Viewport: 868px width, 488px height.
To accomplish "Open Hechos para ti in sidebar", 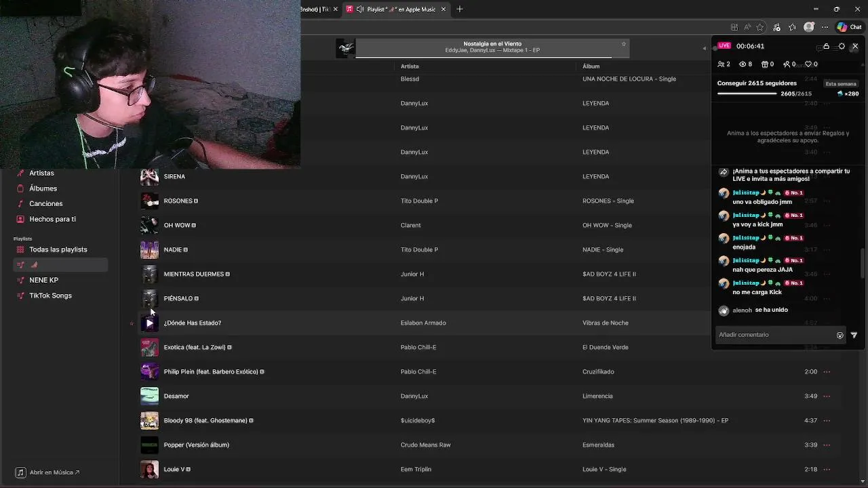I will click(x=52, y=219).
